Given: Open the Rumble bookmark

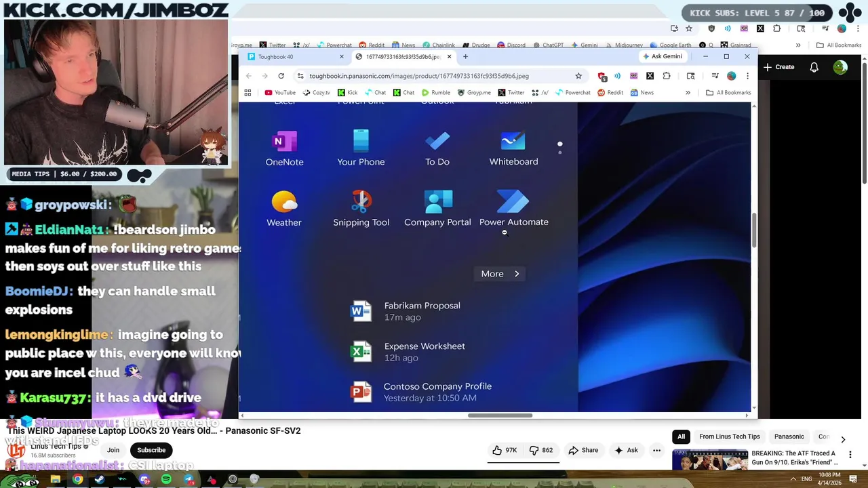Looking at the screenshot, I should [x=435, y=93].
